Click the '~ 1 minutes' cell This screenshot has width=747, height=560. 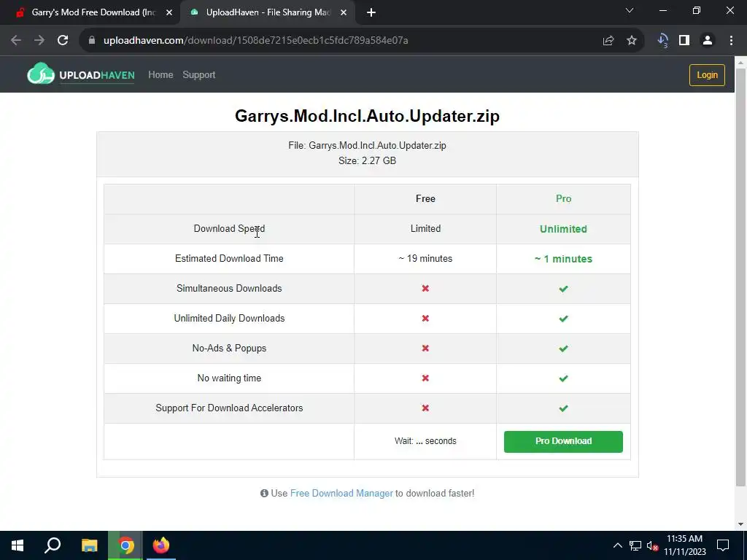pyautogui.click(x=563, y=259)
